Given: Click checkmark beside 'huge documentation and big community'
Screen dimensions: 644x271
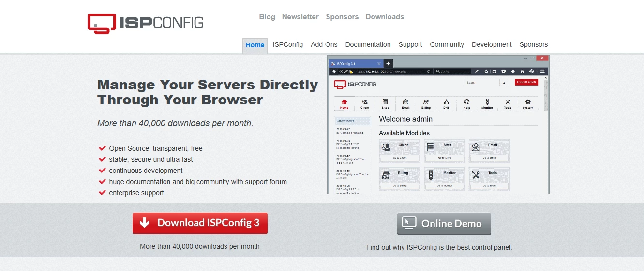Looking at the screenshot, I should coord(102,181).
